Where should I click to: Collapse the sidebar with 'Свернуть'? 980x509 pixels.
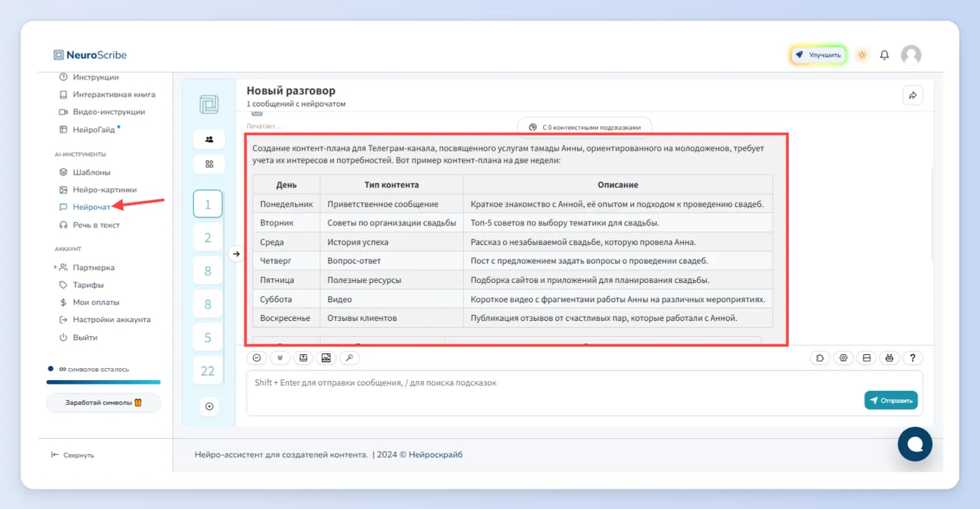point(73,455)
